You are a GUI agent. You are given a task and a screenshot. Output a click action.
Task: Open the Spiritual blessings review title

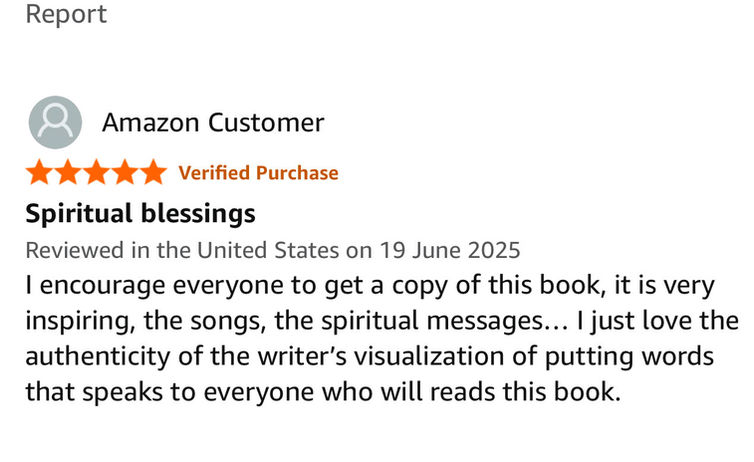[140, 213]
